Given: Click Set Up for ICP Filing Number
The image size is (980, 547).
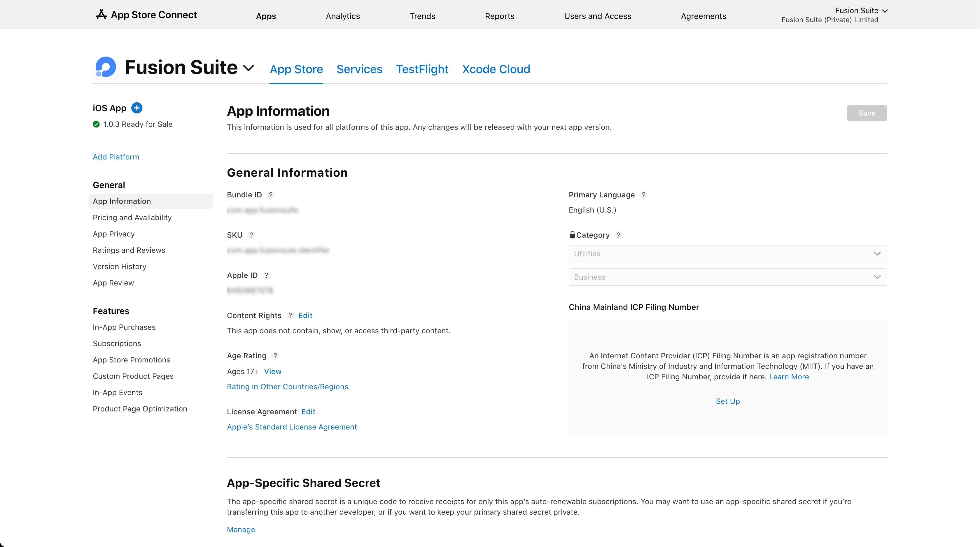Looking at the screenshot, I should pos(727,401).
